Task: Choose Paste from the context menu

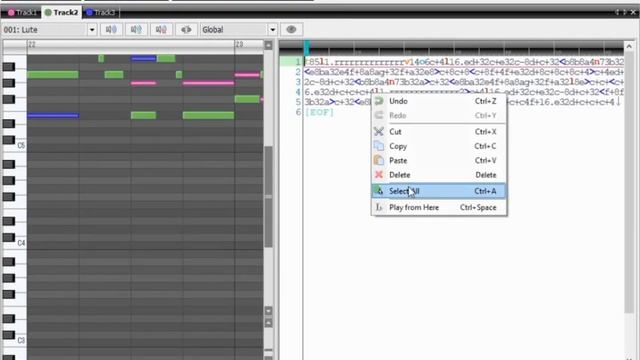Action: (x=439, y=160)
